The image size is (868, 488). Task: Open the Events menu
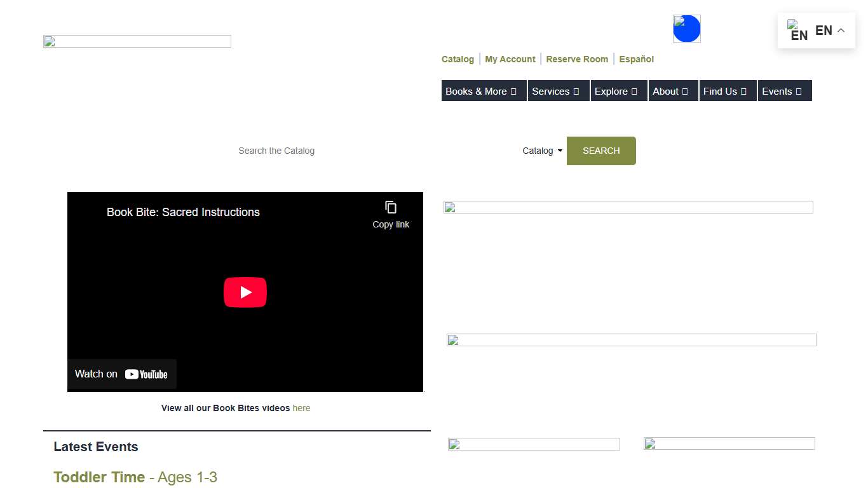pos(784,91)
